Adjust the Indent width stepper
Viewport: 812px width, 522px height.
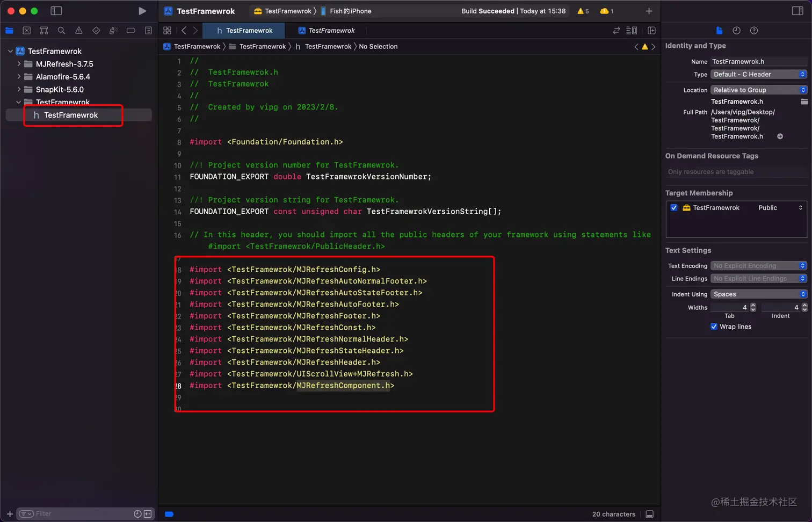click(x=804, y=307)
